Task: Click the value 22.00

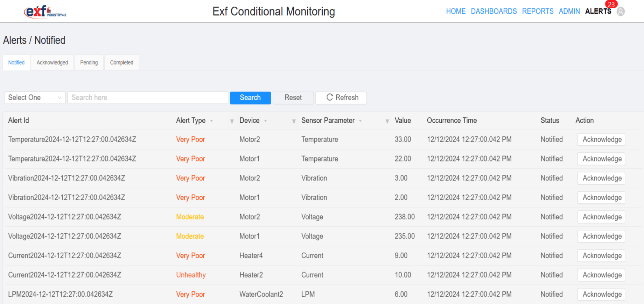Action: [x=403, y=159]
